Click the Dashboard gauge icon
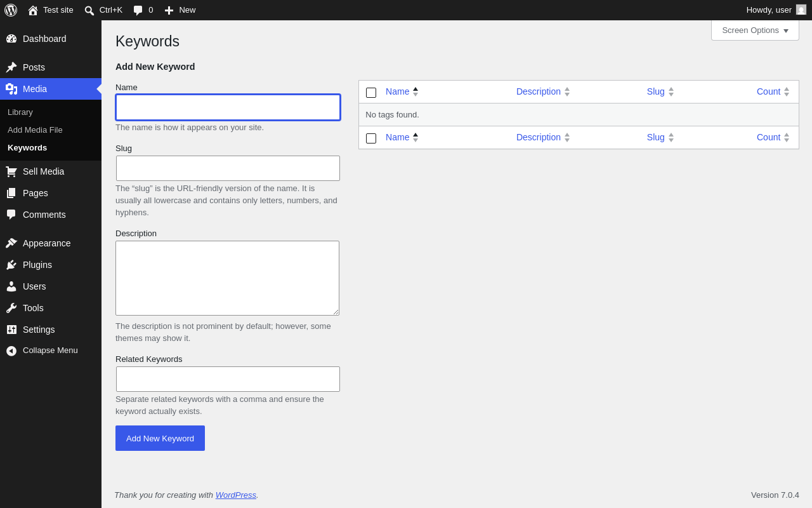812x508 pixels. point(11,39)
